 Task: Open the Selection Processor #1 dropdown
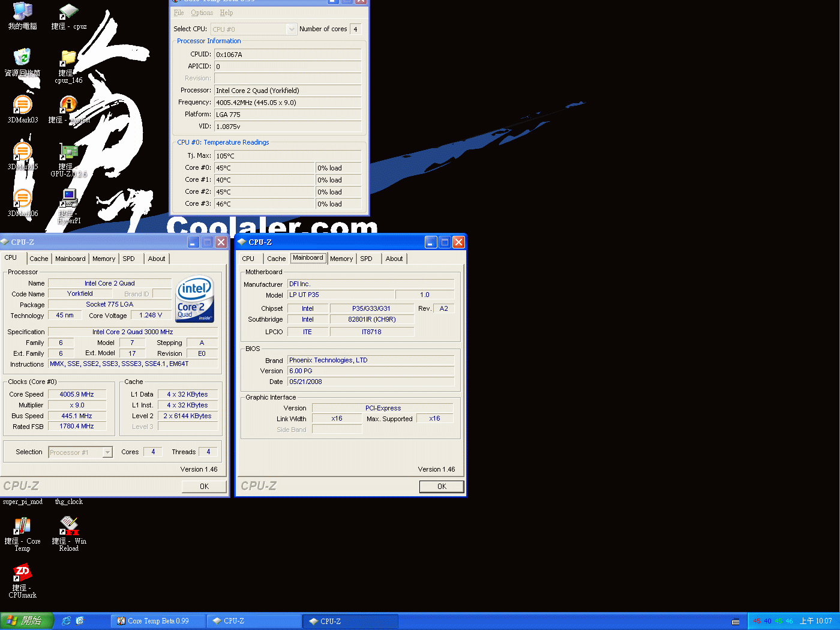(x=107, y=452)
